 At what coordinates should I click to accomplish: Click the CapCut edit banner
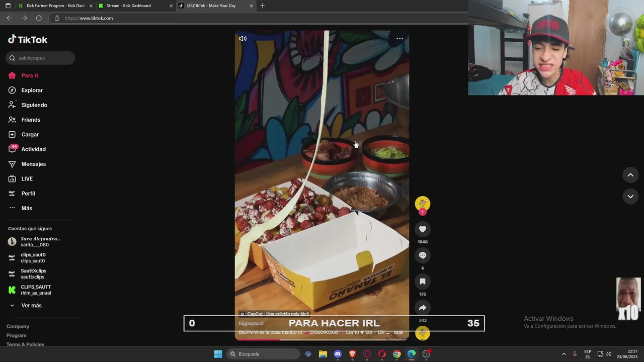(x=274, y=314)
